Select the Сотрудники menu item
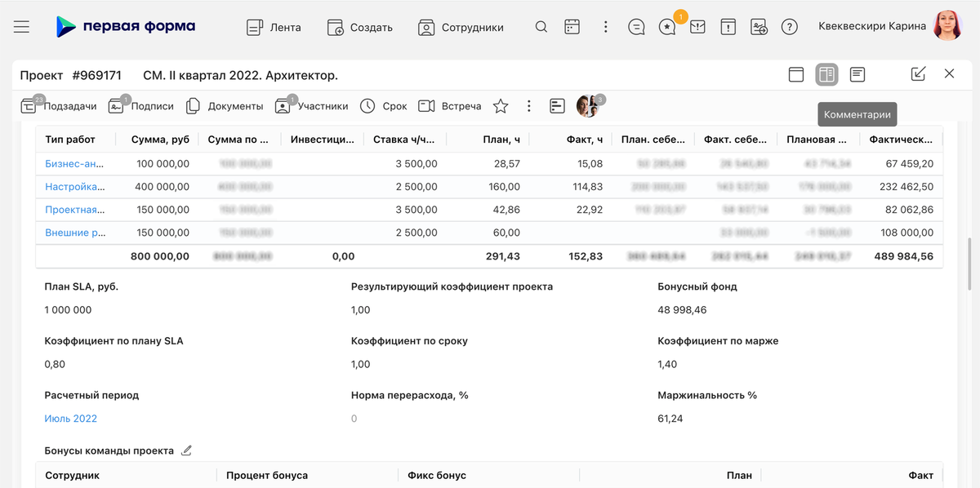 463,27
